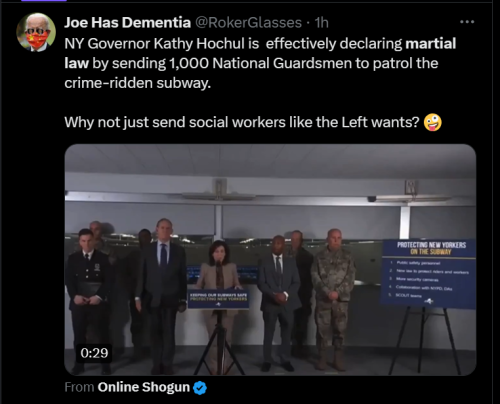
Task: Play the embedded press conference video
Action: coord(270,260)
